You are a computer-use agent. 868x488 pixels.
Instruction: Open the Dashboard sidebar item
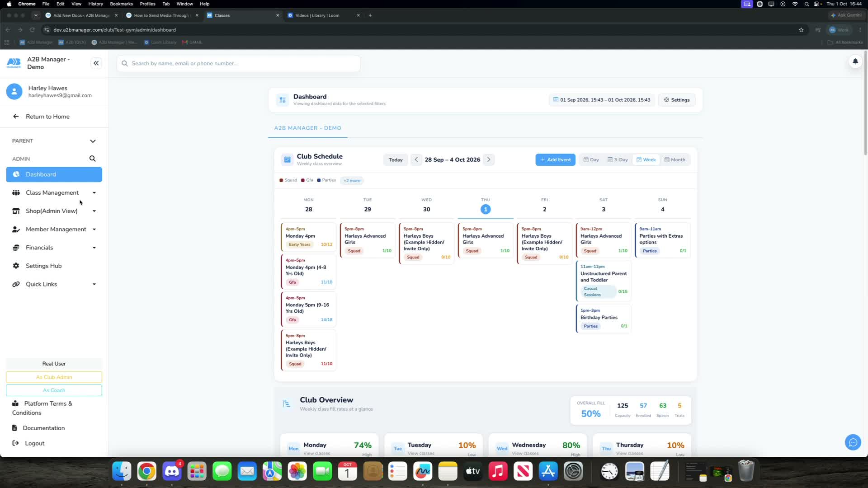pyautogui.click(x=54, y=174)
